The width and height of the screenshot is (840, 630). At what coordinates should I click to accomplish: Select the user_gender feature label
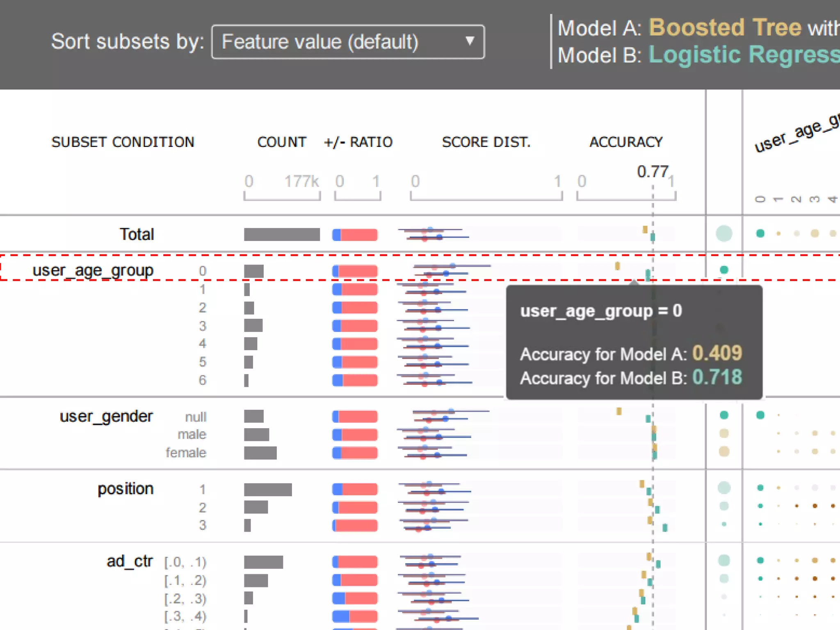tap(106, 416)
